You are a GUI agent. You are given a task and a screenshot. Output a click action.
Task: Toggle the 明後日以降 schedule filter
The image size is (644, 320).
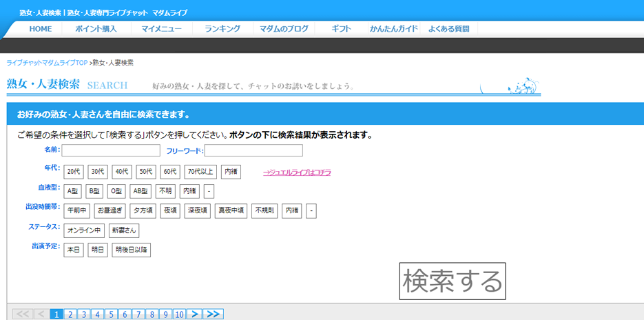click(132, 250)
